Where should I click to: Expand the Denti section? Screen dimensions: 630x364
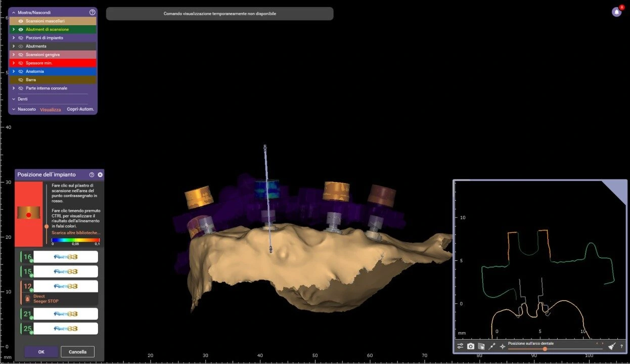click(x=14, y=99)
